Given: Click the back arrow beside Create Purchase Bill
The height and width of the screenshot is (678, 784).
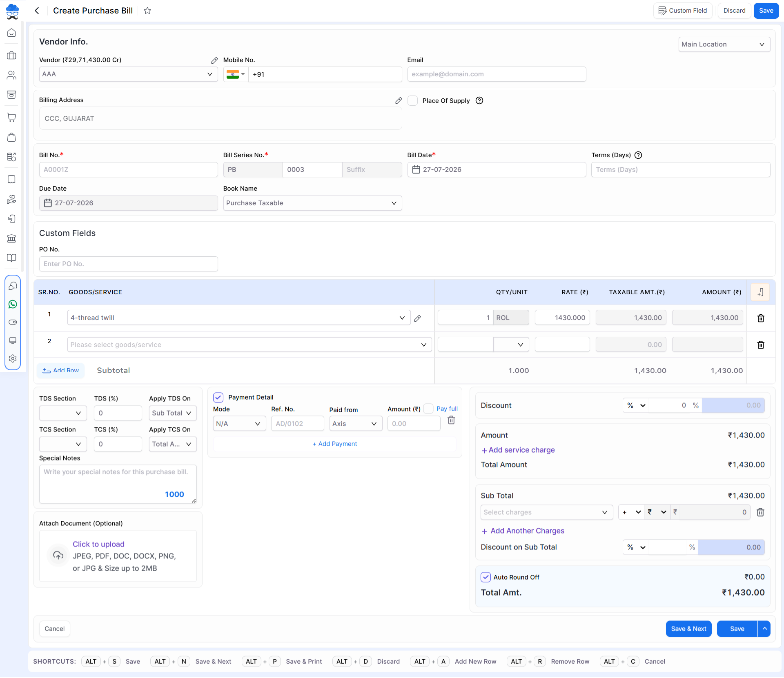Looking at the screenshot, I should pos(37,11).
